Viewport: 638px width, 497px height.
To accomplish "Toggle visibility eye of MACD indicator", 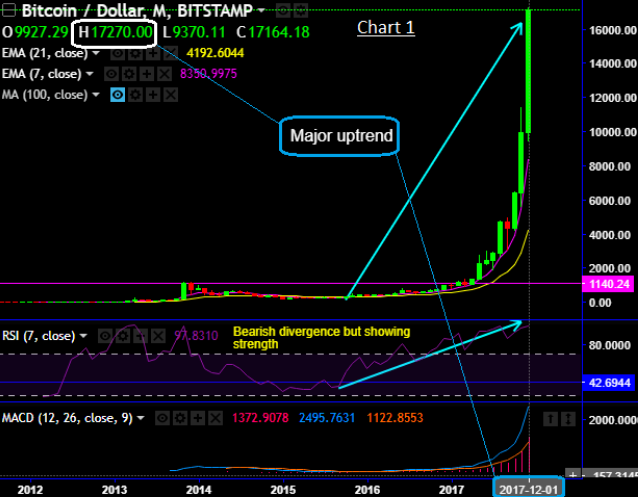I will pyautogui.click(x=163, y=418).
